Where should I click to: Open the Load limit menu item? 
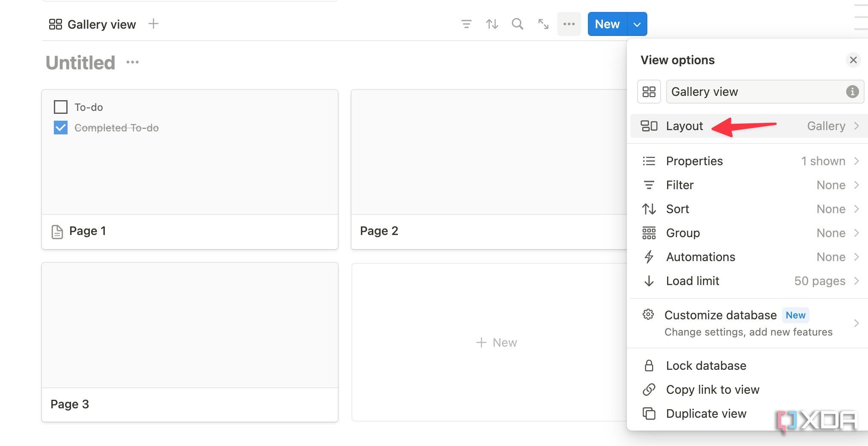click(749, 281)
